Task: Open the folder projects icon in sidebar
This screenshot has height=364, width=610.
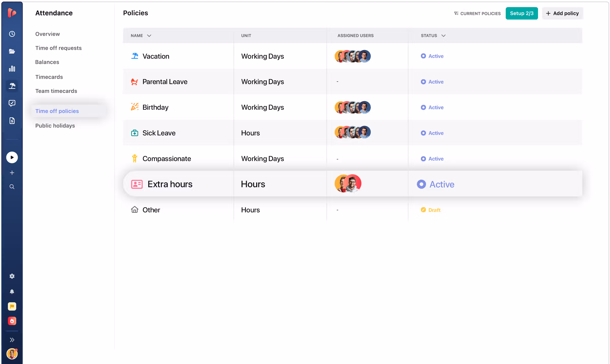Action: tap(12, 51)
